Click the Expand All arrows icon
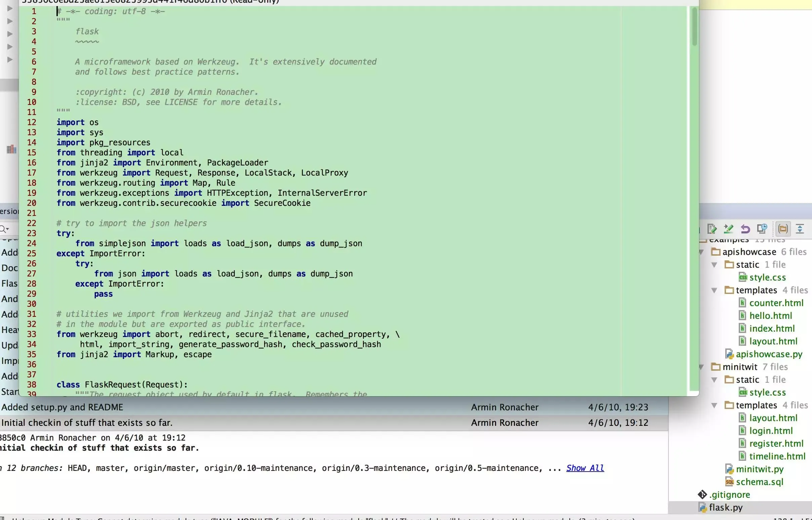 (800, 229)
